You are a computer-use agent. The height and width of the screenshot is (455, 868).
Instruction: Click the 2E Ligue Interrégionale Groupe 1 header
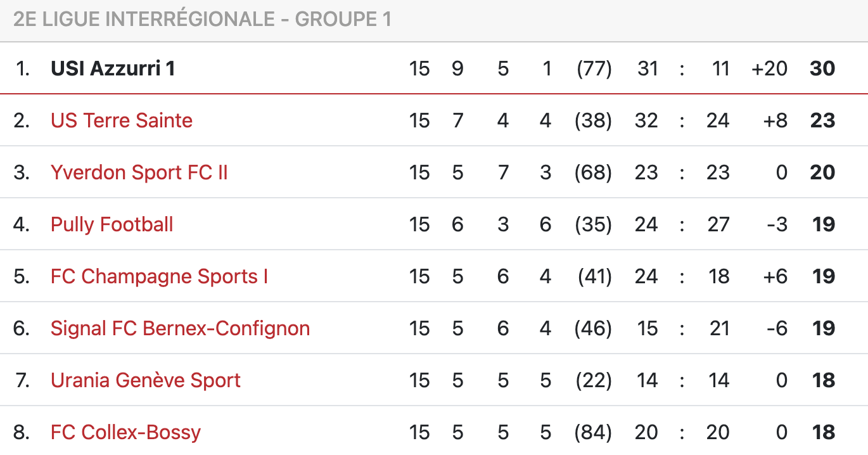(x=202, y=20)
